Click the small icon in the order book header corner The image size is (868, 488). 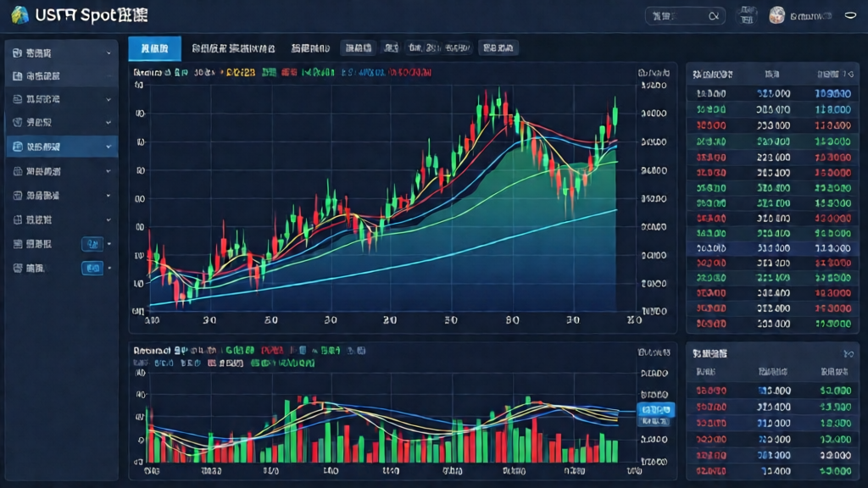tap(850, 75)
